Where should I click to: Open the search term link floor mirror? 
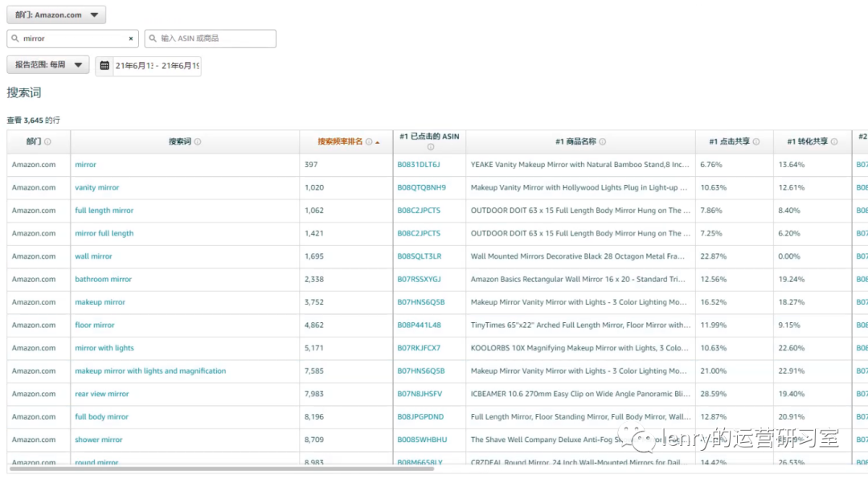pos(95,325)
